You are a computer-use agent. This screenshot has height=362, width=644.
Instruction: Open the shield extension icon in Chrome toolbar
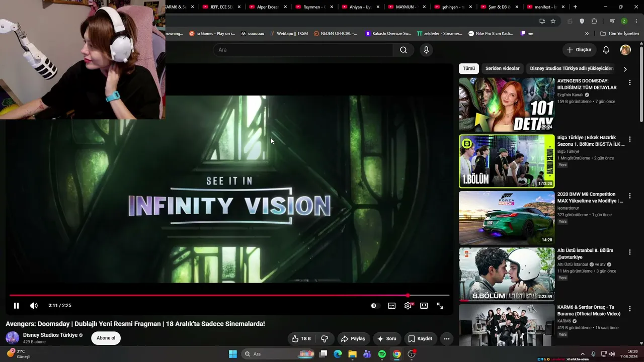click(582, 21)
